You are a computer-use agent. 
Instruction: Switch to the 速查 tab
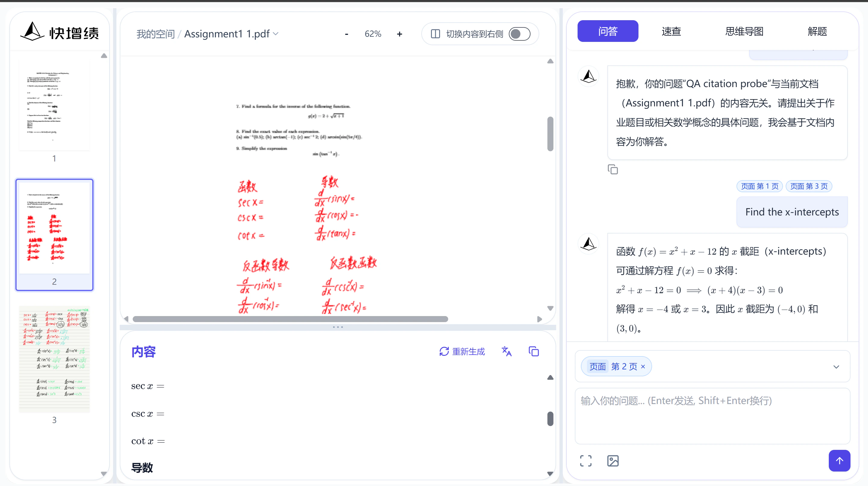(x=671, y=31)
